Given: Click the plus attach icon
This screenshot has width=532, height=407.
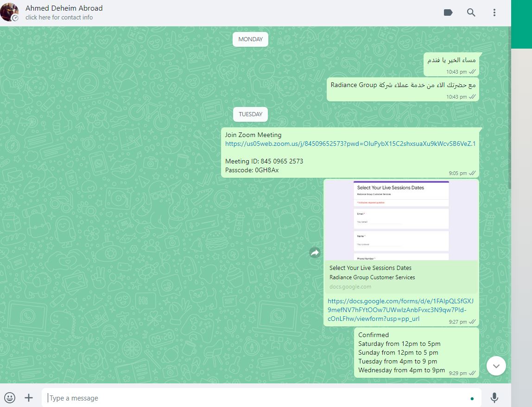Looking at the screenshot, I should [x=29, y=398].
